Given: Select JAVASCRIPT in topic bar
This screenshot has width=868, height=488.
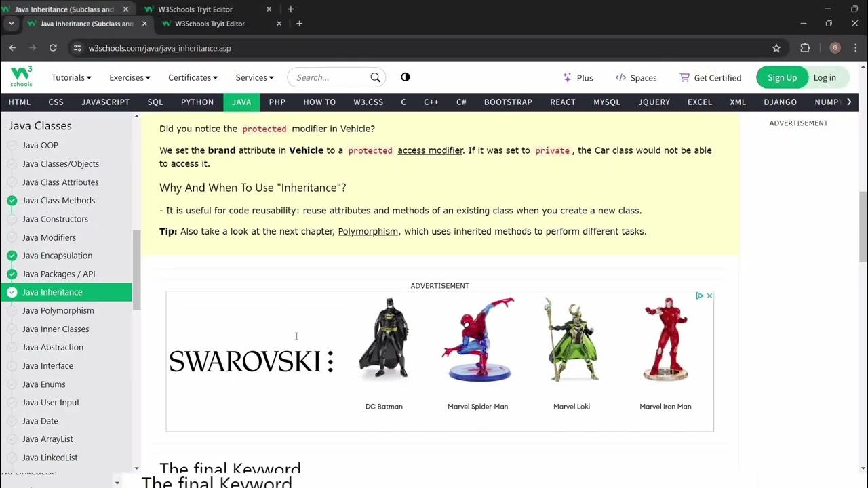Looking at the screenshot, I should pyautogui.click(x=105, y=102).
